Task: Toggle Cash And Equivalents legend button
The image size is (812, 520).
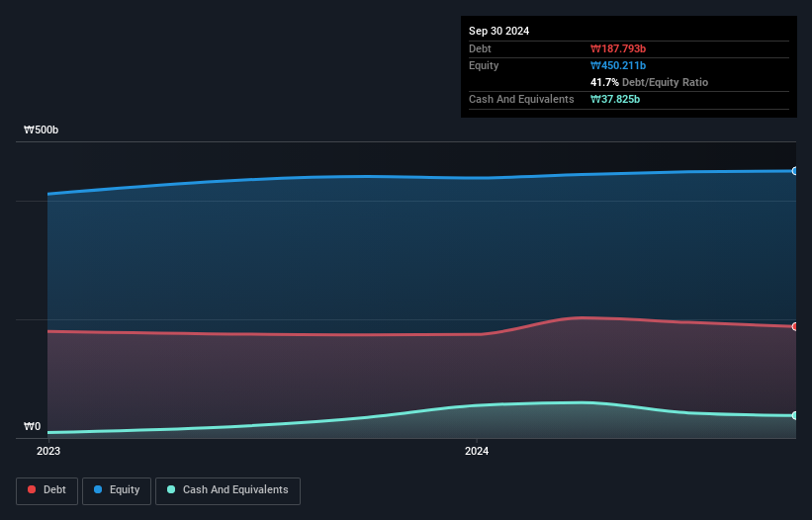Action: [x=227, y=490]
